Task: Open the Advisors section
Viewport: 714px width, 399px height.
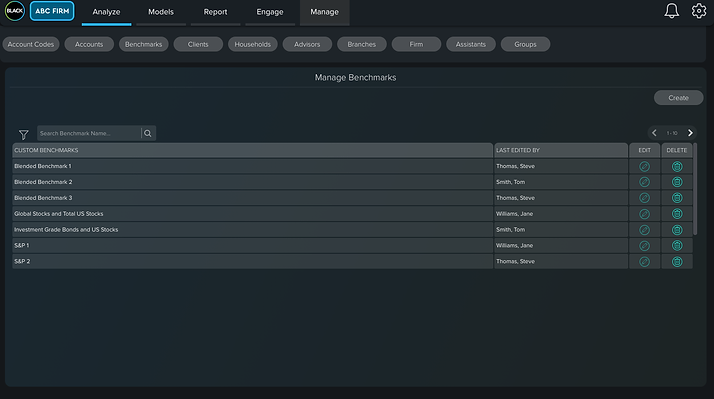Action: (307, 44)
